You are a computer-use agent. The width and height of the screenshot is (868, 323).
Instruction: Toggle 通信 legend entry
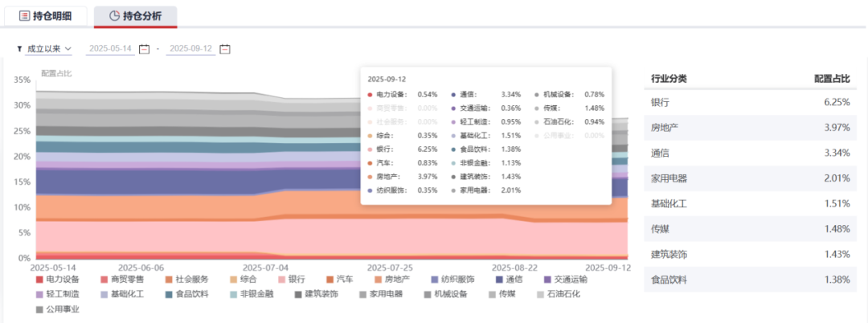click(x=507, y=280)
